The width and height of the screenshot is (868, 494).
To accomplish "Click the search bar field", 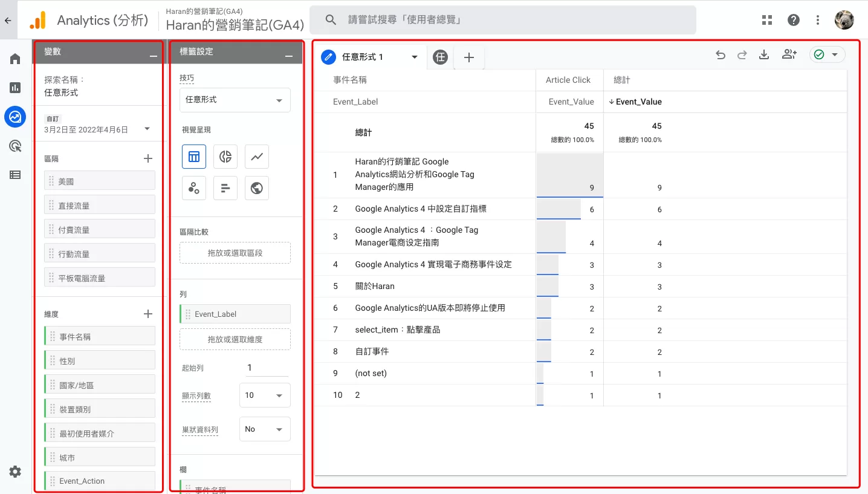I will tap(502, 20).
